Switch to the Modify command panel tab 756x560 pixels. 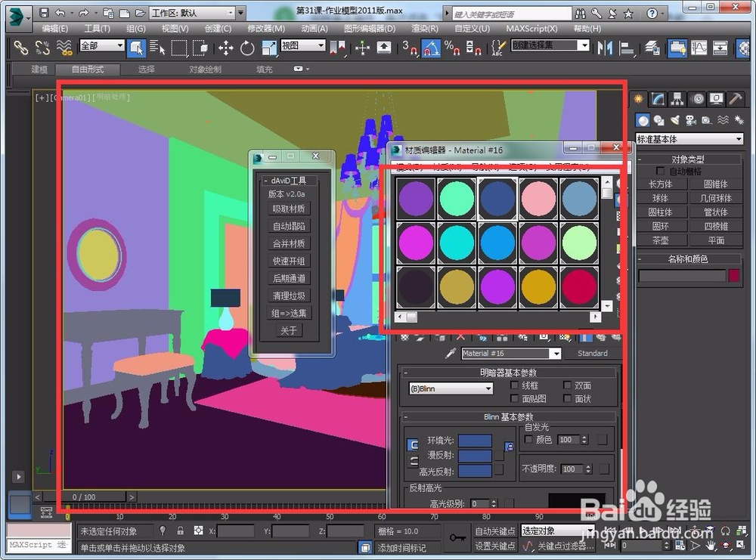[x=658, y=99]
